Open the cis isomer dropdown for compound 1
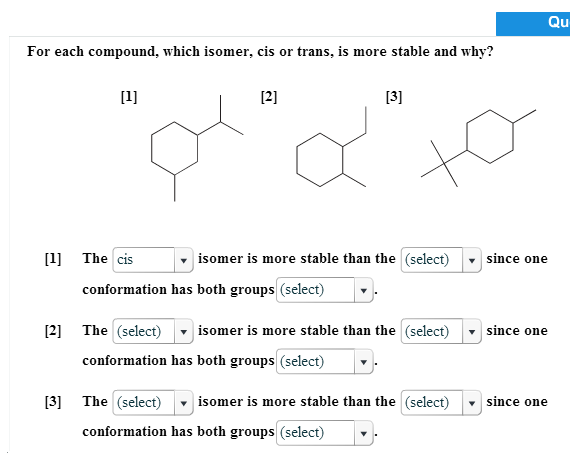570x474 pixels. pyautogui.click(x=153, y=260)
